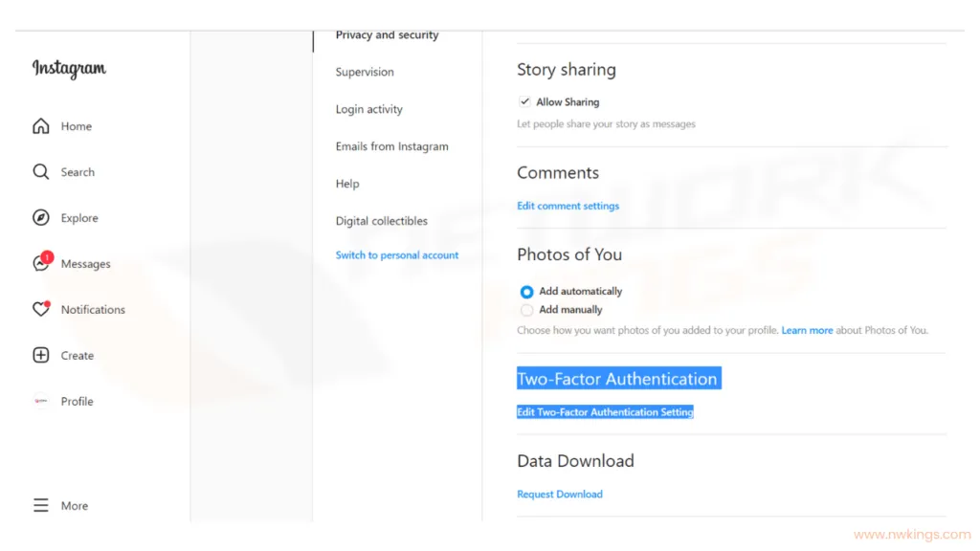
Task: Open the More hamburger menu icon
Action: (x=40, y=505)
